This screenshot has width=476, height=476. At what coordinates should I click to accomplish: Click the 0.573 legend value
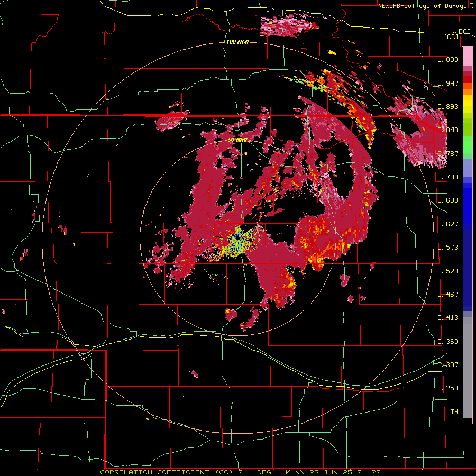(448, 248)
